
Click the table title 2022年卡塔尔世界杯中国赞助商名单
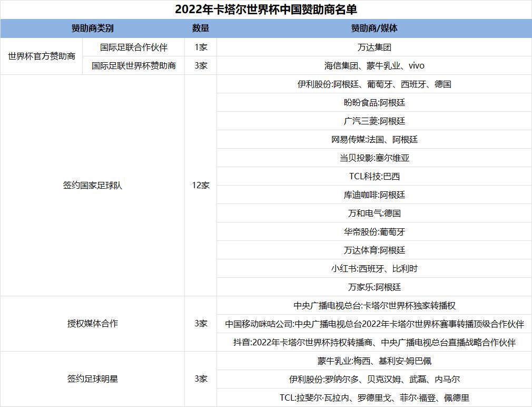tap(266, 8)
